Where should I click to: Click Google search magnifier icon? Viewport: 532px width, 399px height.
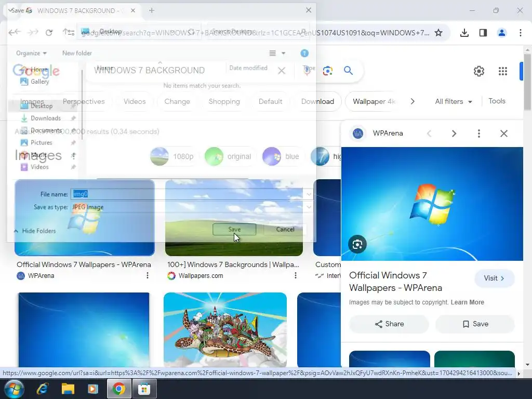348,71
